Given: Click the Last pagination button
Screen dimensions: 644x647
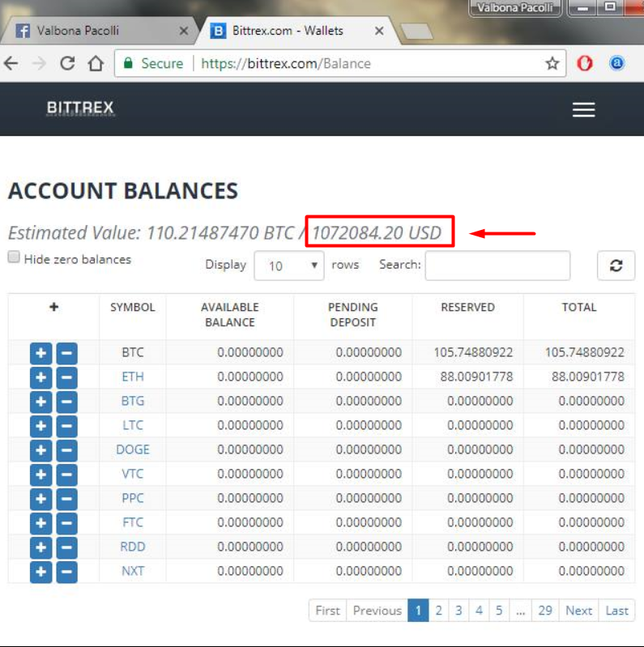Looking at the screenshot, I should coord(616,611).
